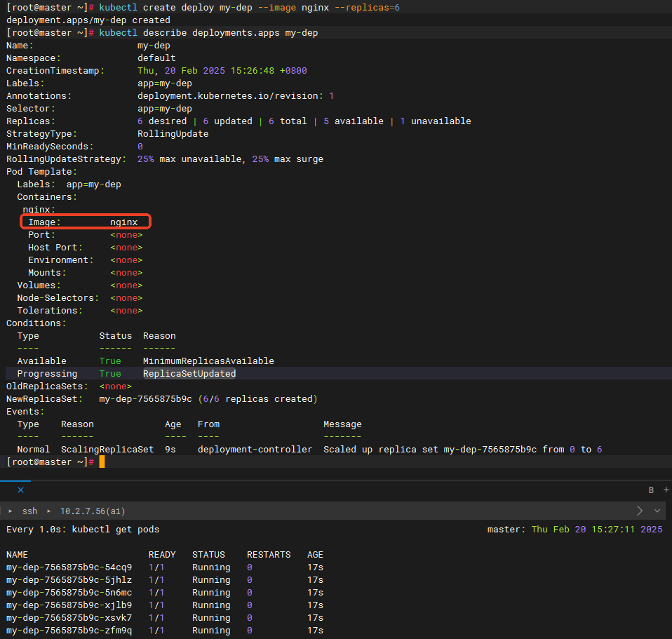Add a new tab with plus icon
Image resolution: width=672 pixels, height=639 pixels.
pyautogui.click(x=666, y=490)
